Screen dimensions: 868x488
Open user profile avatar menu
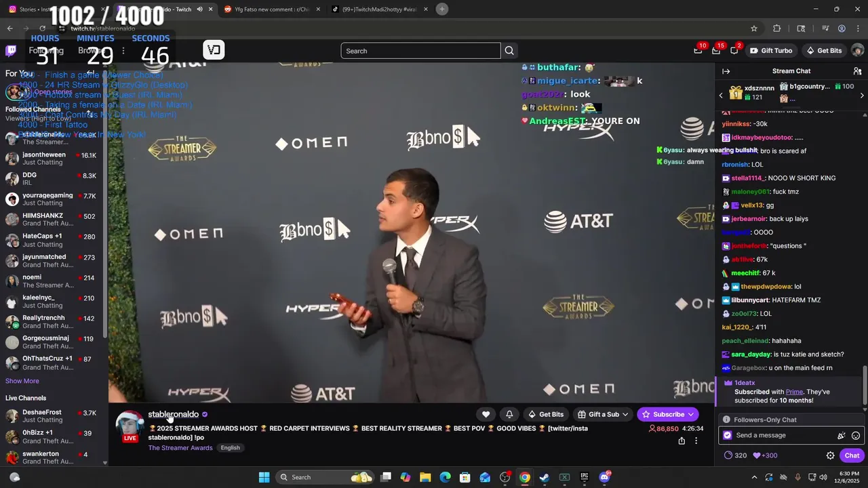(x=857, y=50)
